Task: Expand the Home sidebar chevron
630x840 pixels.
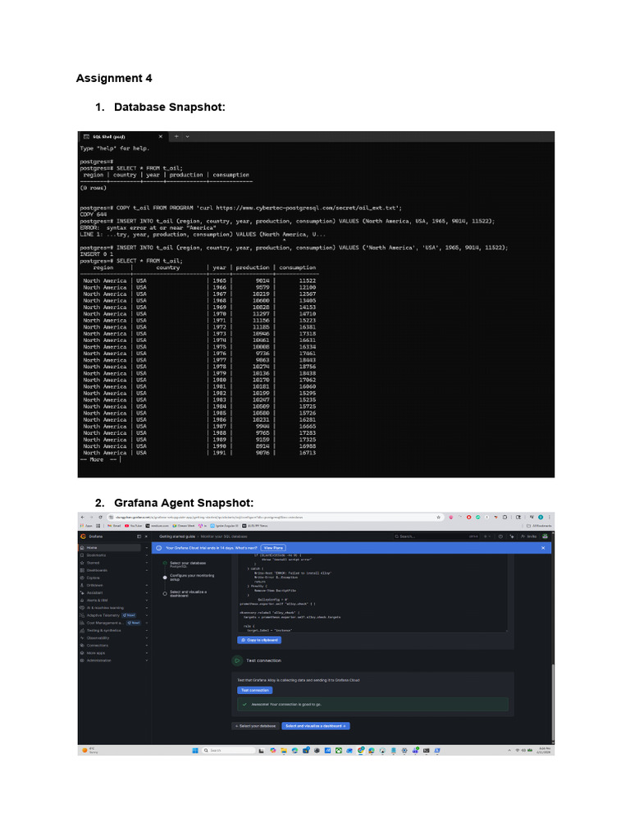Action: (147, 547)
